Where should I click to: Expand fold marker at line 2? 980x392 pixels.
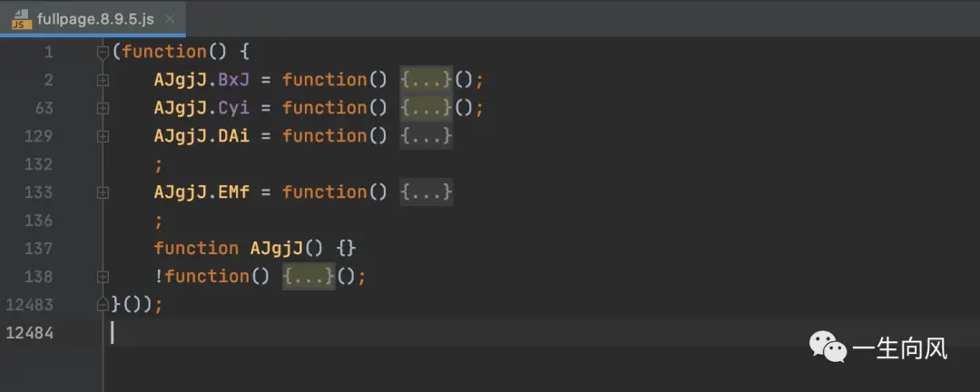tap(103, 80)
